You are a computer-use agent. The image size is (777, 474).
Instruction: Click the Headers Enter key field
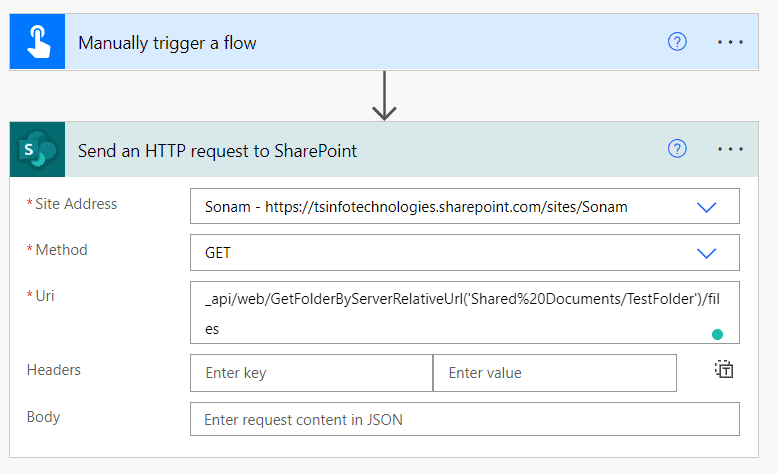click(x=311, y=373)
